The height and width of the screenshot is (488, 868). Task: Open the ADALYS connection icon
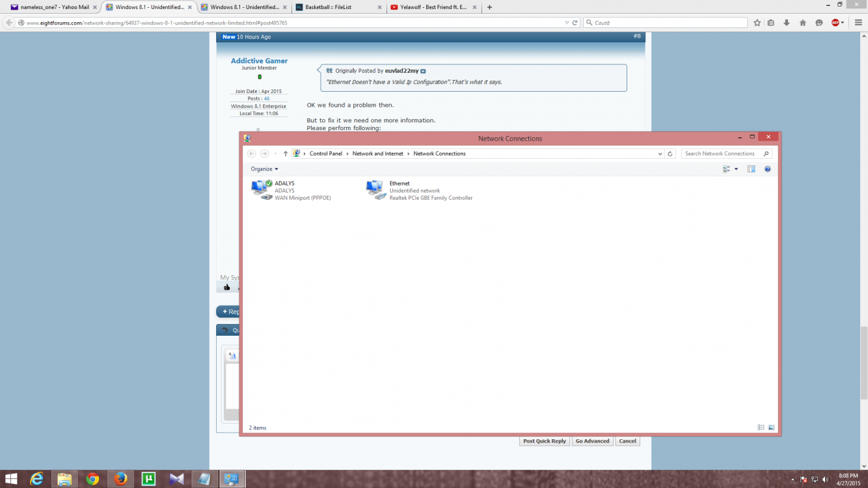262,190
